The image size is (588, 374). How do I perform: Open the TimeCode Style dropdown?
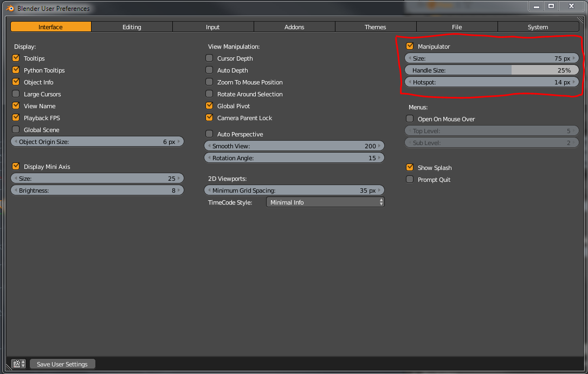click(325, 202)
